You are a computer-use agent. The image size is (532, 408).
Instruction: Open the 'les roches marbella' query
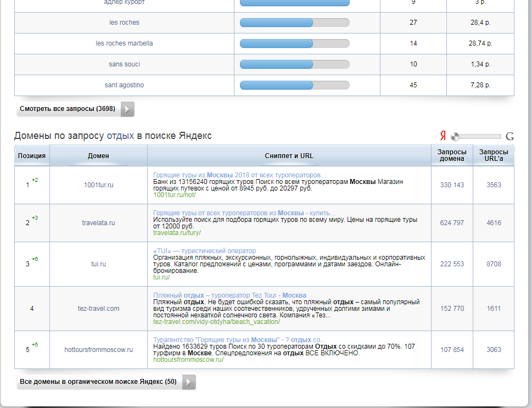[124, 43]
